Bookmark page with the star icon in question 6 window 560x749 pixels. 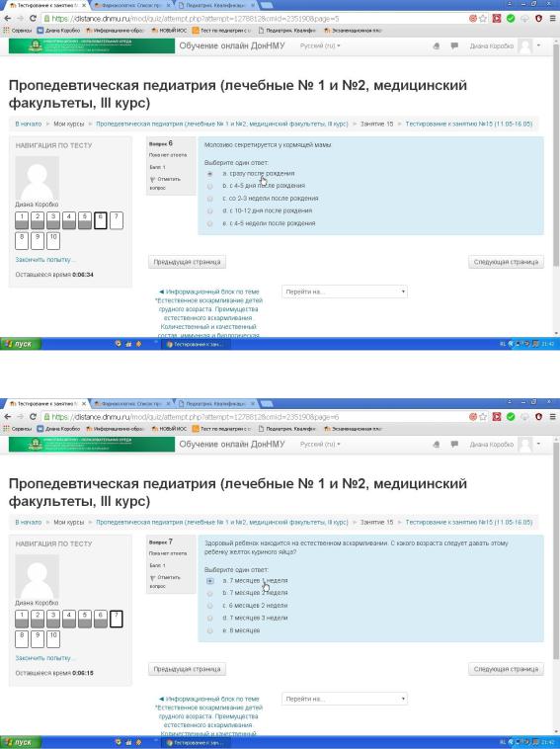(x=483, y=18)
